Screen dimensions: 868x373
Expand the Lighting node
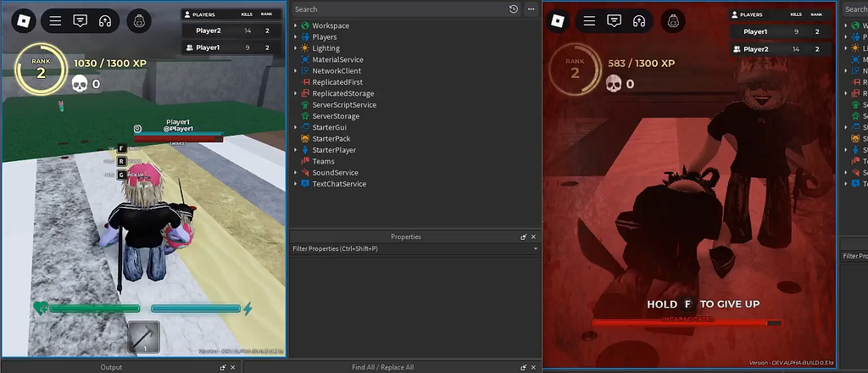[x=296, y=48]
